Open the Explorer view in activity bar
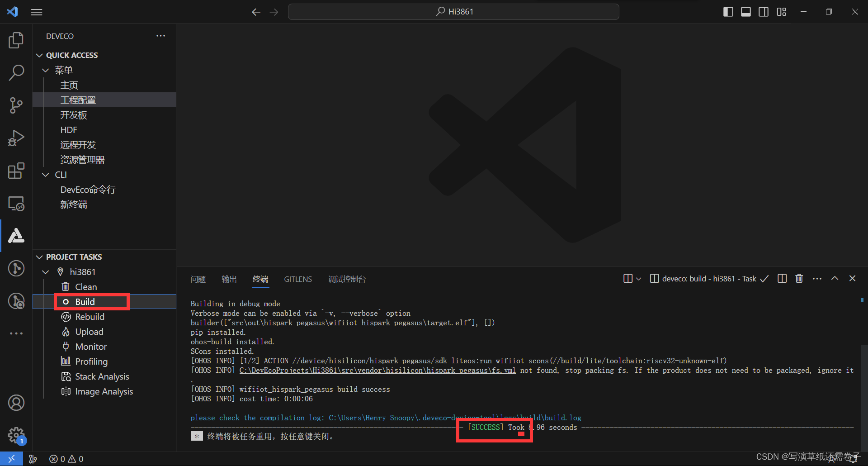The height and width of the screenshot is (466, 868). pyautogui.click(x=16, y=40)
